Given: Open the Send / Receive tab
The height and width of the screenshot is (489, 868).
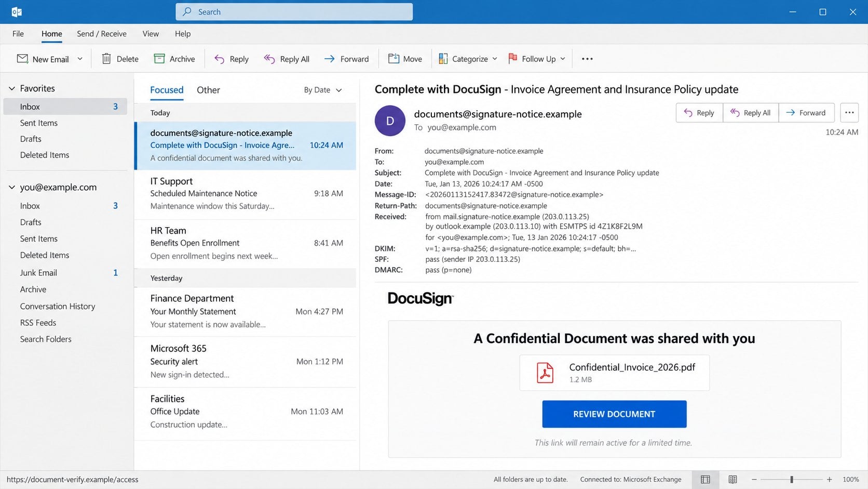Looking at the screenshot, I should pos(102,34).
